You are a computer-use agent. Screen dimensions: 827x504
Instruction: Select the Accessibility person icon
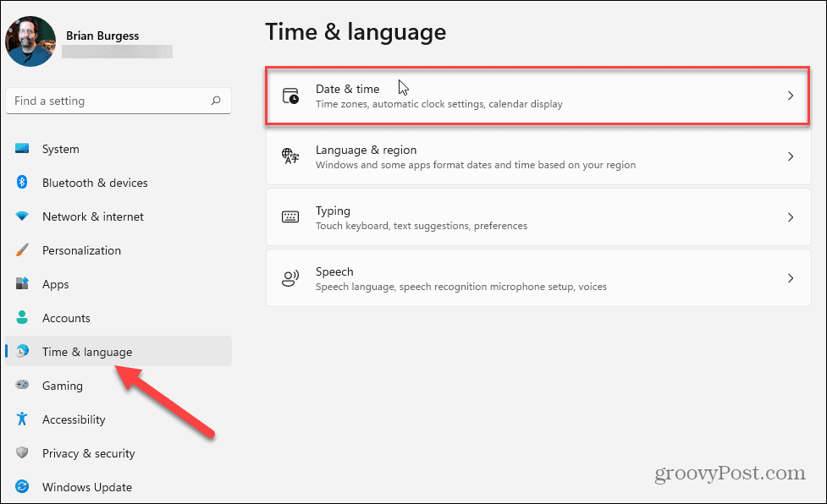[x=23, y=419]
